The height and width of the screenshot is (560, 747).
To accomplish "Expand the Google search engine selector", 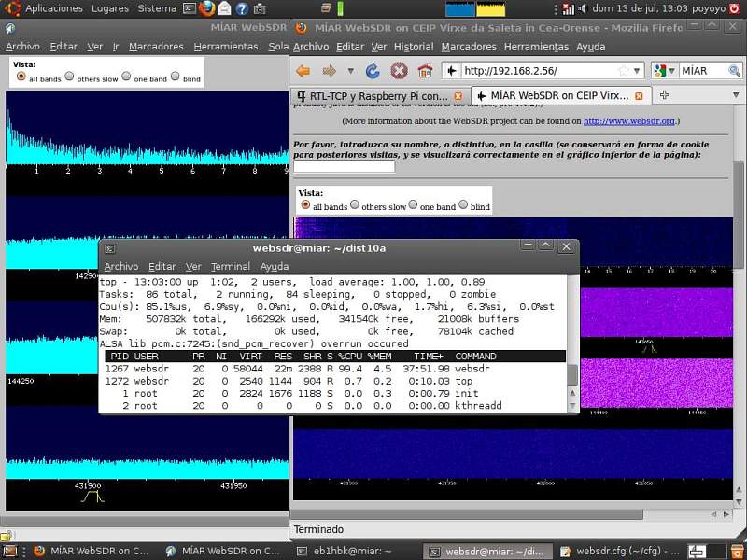I will point(664,71).
